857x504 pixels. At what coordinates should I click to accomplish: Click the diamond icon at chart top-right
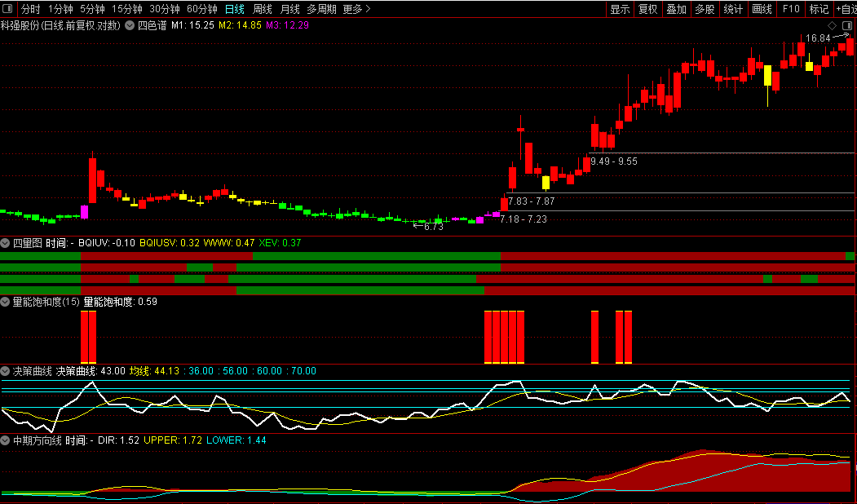pyautogui.click(x=832, y=25)
